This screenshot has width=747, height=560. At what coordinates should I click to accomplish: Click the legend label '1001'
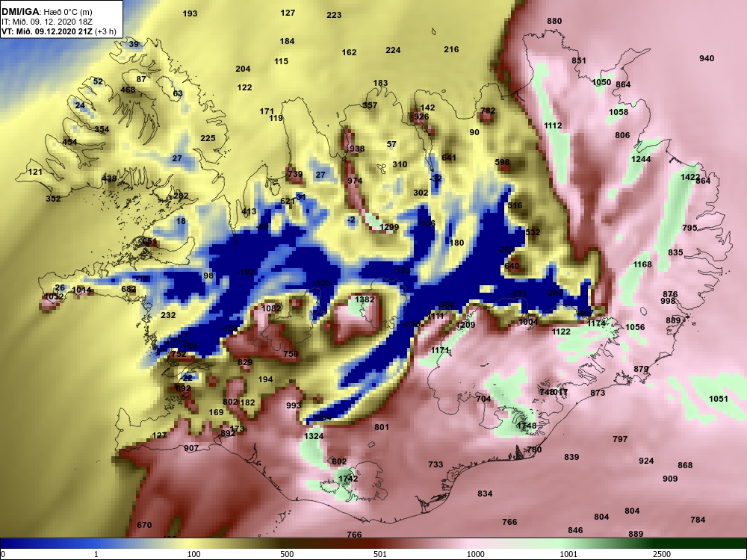tap(568, 554)
